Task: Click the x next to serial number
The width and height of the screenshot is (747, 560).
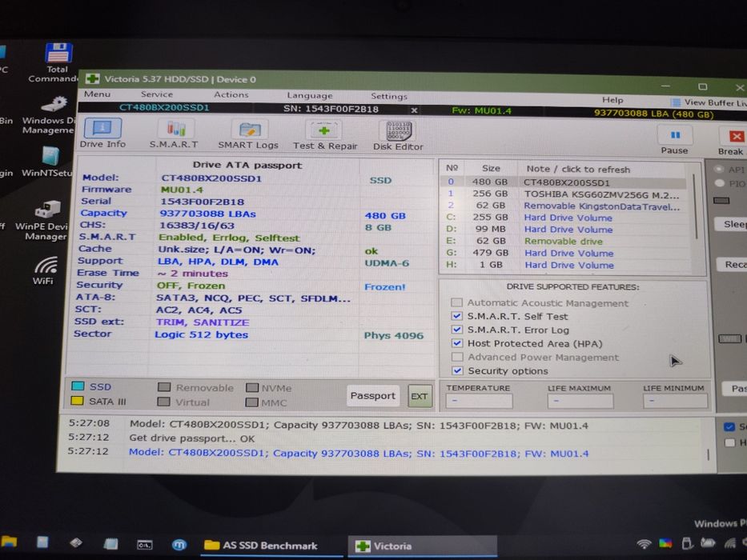Action: click(x=414, y=110)
